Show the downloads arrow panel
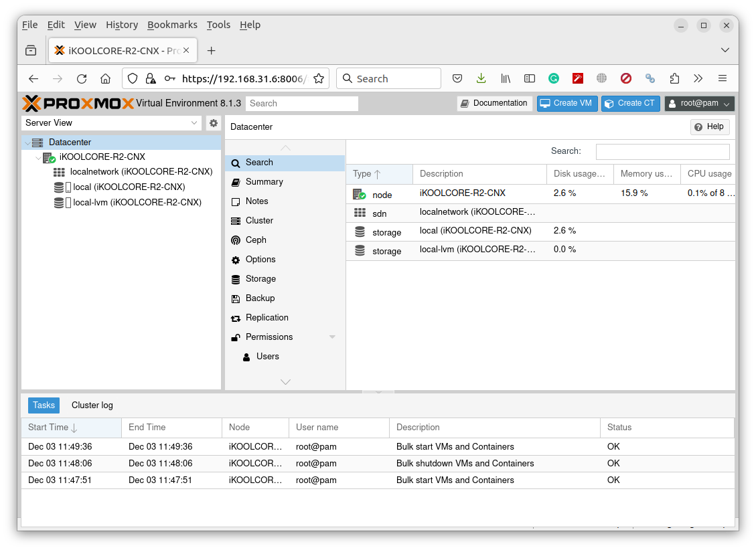This screenshot has height=550, width=756. tap(481, 78)
